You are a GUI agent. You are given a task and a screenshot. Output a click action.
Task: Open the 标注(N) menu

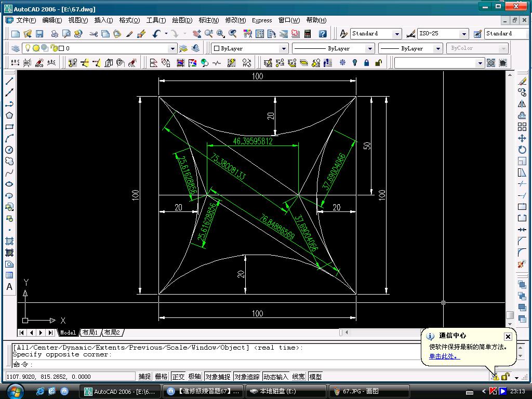coord(209,20)
